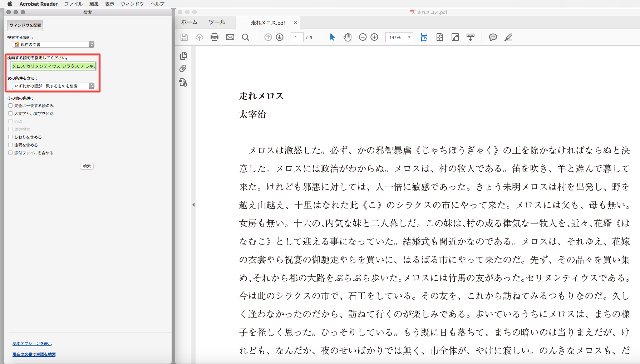
Task: Open attachments paperclip panel
Action: pos(183,69)
